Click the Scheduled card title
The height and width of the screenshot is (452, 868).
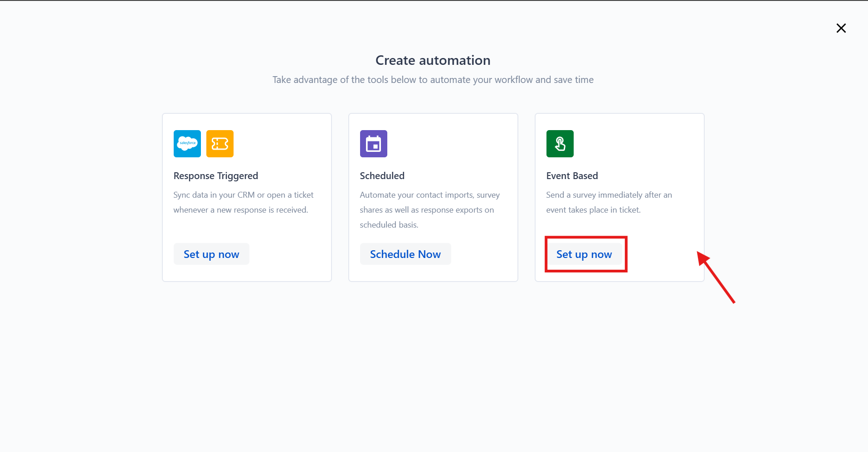tap(382, 176)
